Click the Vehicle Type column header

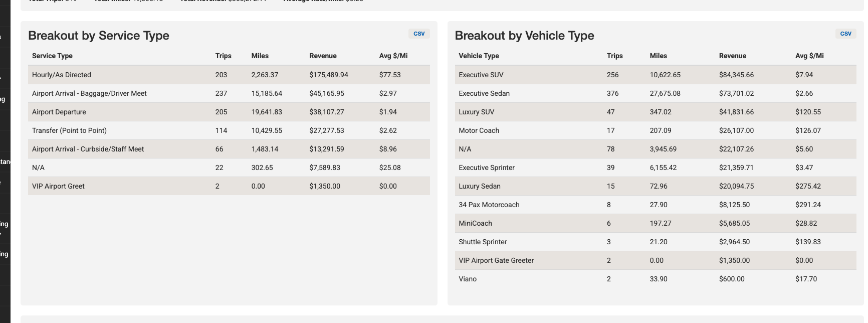point(479,56)
